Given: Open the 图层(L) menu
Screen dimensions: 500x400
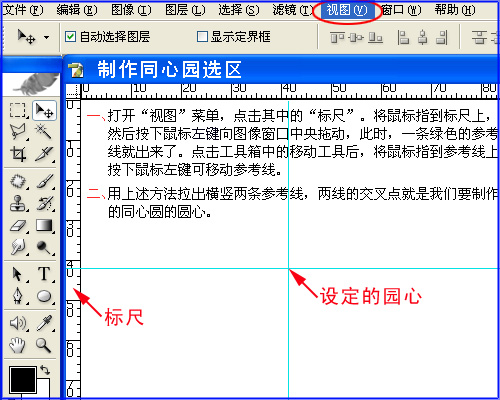Looking at the screenshot, I should (185, 10).
